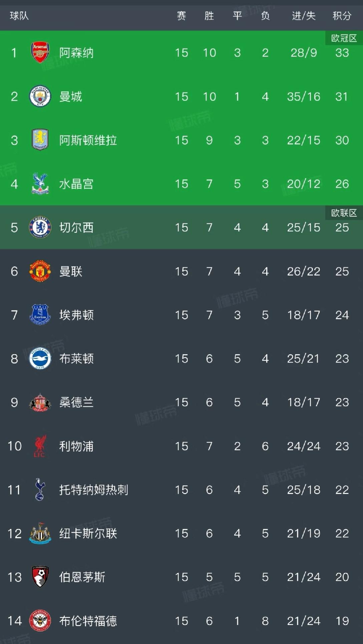Tap the Liverpool LFC liver bird logo
This screenshot has width=363, height=644.
(40, 446)
